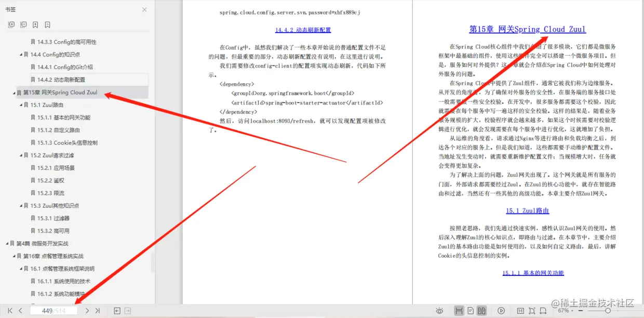Screen dimensions: 644x318
Task: Toggle continuous scrolling layout
Action: click(459, 311)
